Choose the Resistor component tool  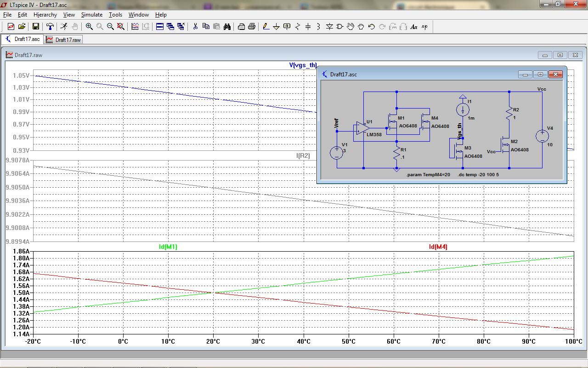[297, 27]
